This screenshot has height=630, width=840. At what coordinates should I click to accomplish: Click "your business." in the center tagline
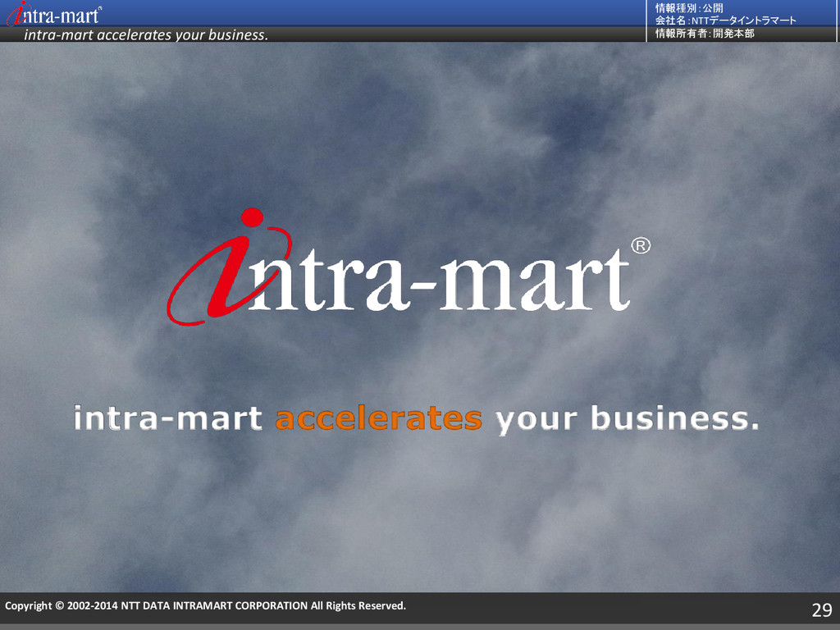click(628, 419)
